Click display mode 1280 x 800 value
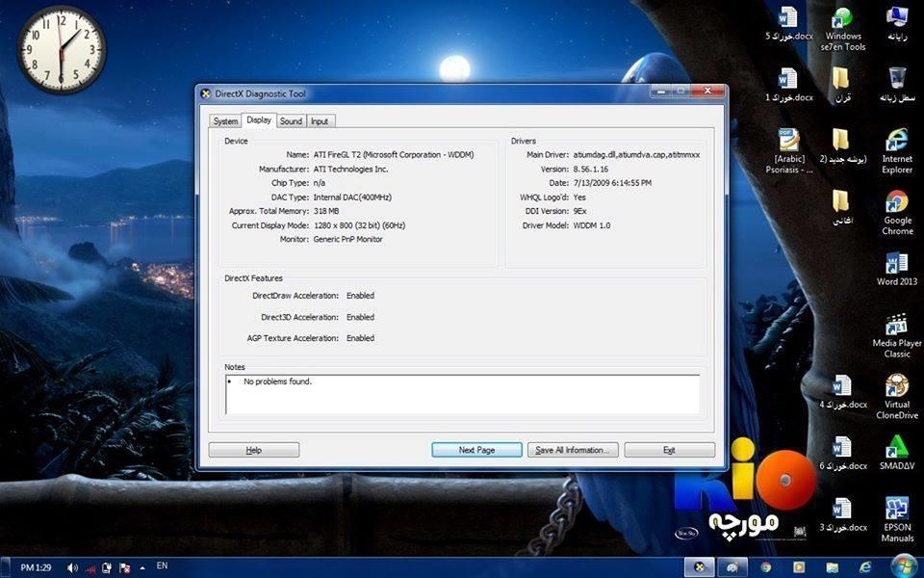Viewport: 924px width, 578px height. 359,225
